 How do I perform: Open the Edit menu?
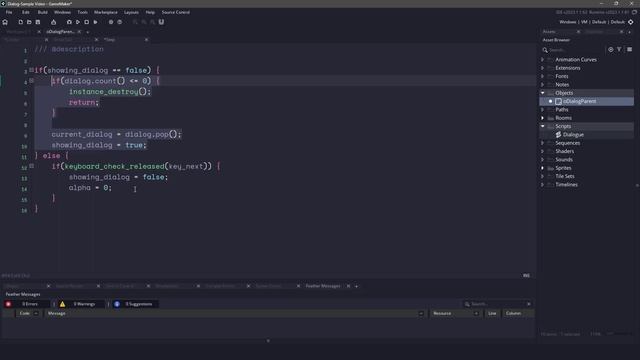[26, 12]
